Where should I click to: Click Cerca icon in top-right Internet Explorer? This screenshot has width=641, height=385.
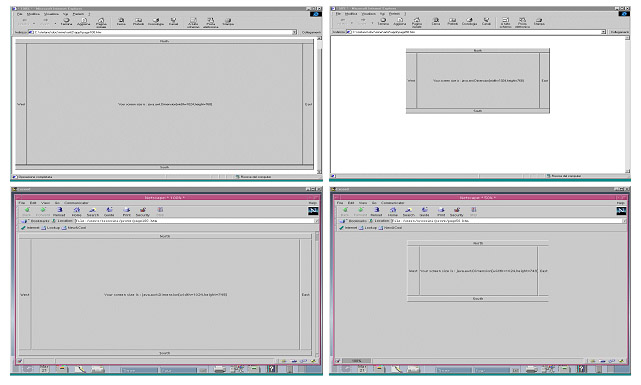[x=436, y=21]
